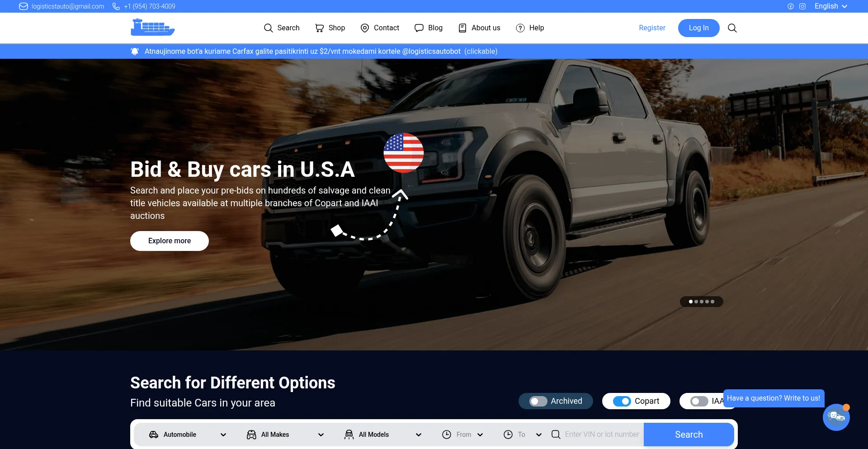Enable the IAAI toggle

pyautogui.click(x=699, y=401)
